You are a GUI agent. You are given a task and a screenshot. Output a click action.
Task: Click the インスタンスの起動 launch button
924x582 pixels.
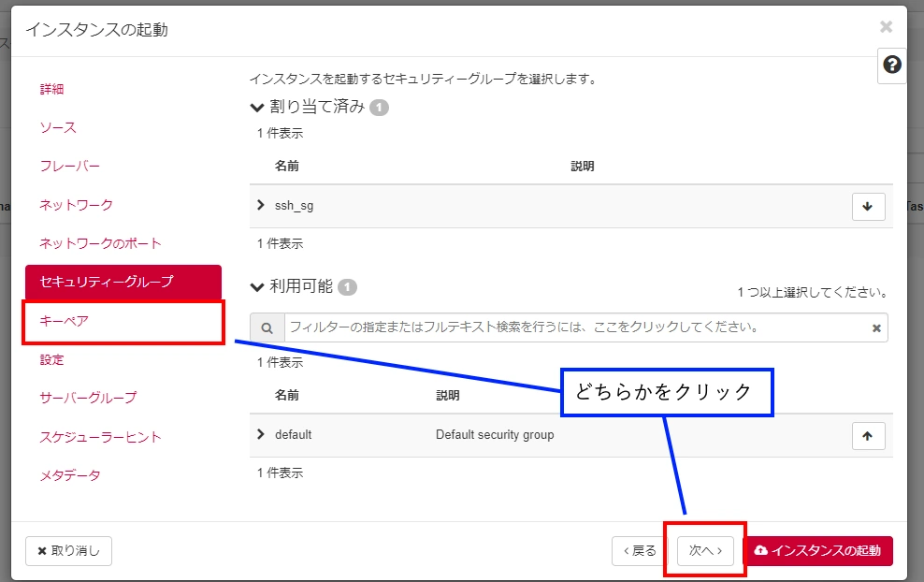817,551
